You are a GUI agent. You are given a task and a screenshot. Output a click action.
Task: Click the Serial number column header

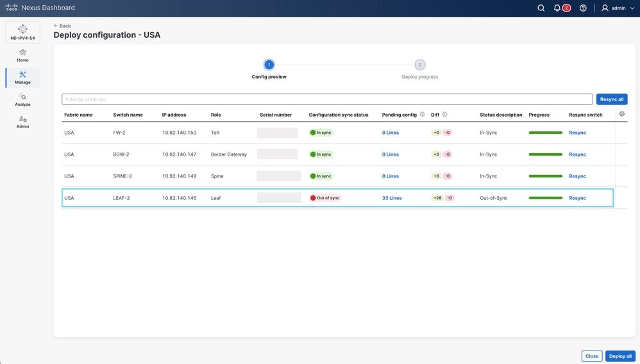[x=276, y=115]
